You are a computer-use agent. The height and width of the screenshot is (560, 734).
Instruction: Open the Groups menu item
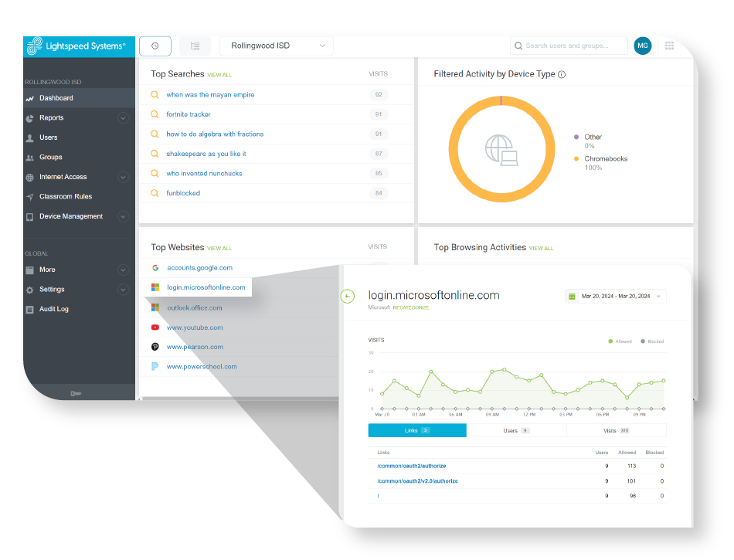click(x=79, y=158)
